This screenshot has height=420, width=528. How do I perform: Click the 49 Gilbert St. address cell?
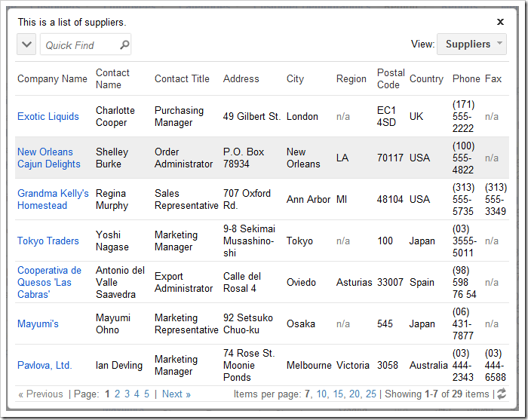[251, 116]
